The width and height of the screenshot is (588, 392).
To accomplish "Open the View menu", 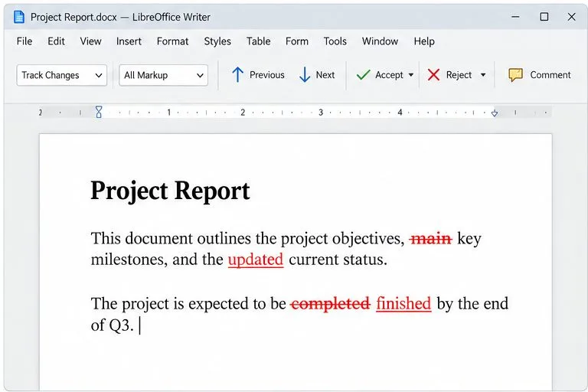I will pos(90,41).
